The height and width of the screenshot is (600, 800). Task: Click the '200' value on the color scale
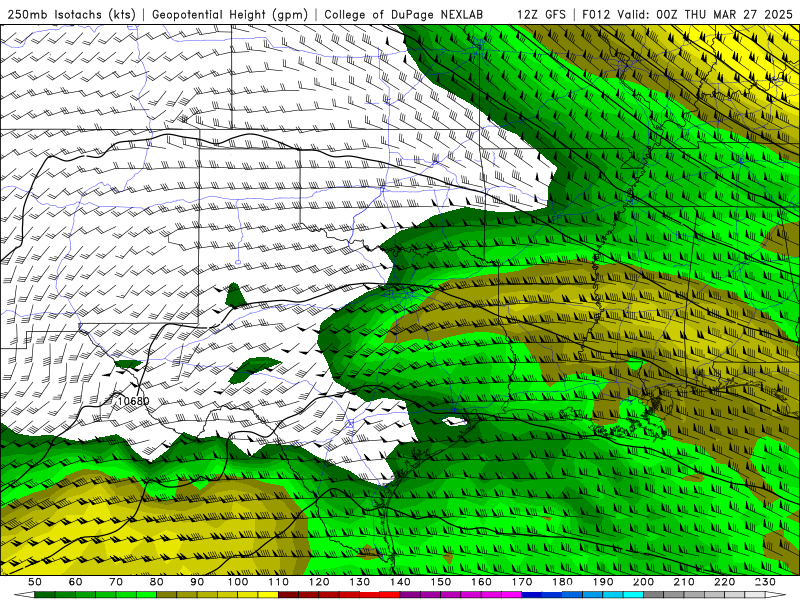pos(643,582)
